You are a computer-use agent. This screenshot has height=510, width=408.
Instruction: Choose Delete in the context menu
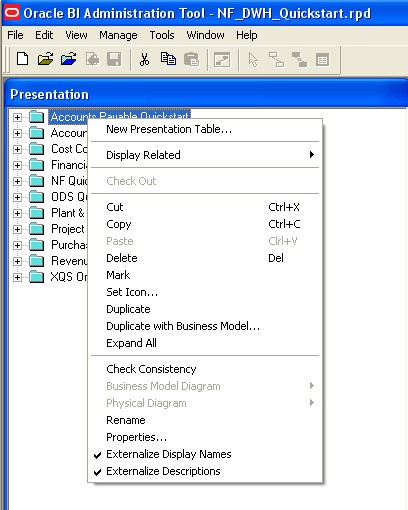[x=205, y=258]
